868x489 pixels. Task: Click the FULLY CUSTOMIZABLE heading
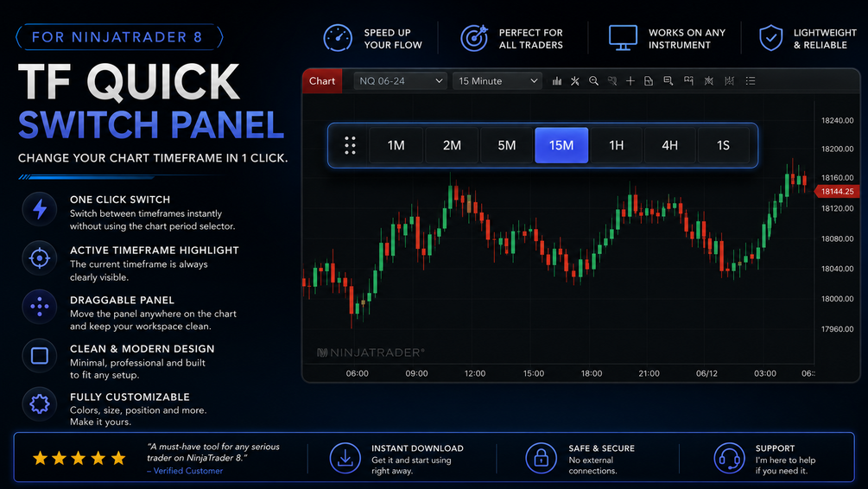130,397
